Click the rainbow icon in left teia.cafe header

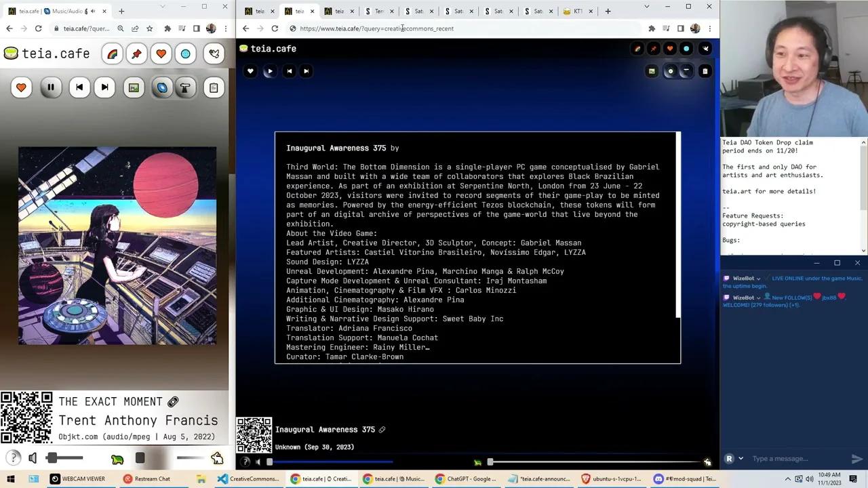click(112, 54)
